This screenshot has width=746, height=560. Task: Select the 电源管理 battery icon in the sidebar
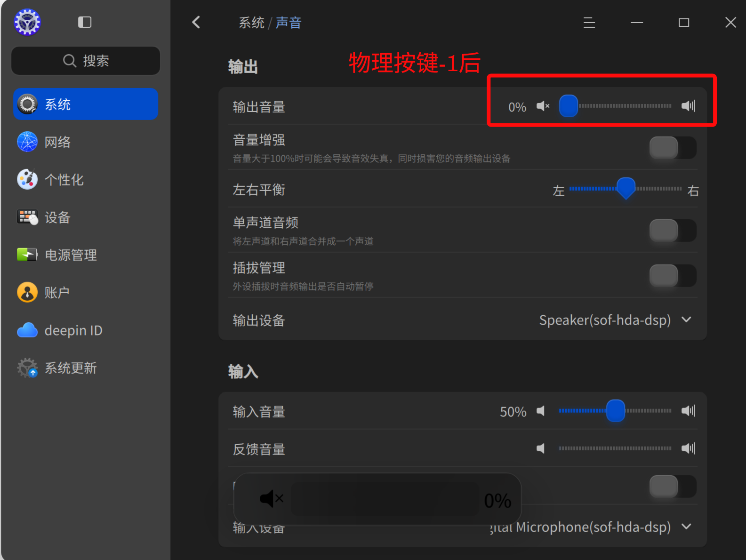click(x=27, y=255)
